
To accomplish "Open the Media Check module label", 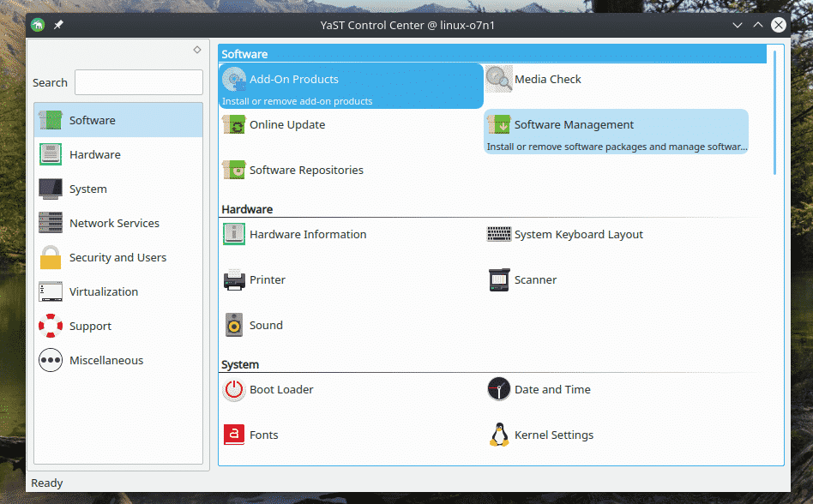I will [547, 79].
